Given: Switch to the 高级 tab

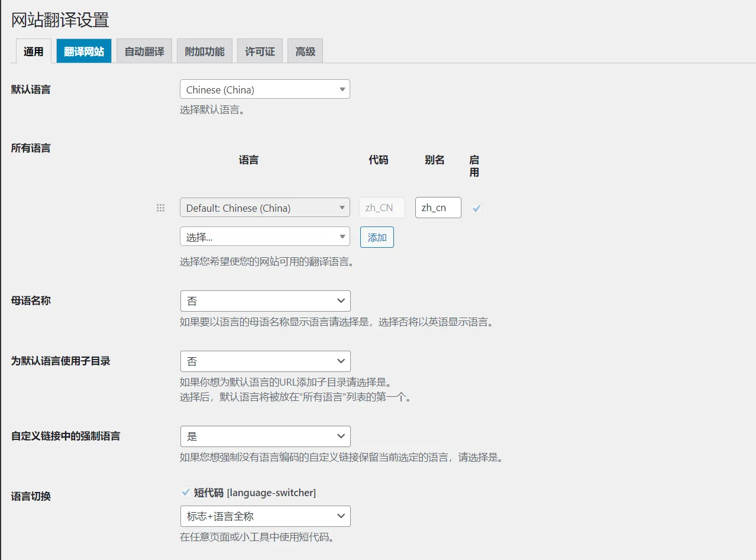Looking at the screenshot, I should [x=305, y=51].
